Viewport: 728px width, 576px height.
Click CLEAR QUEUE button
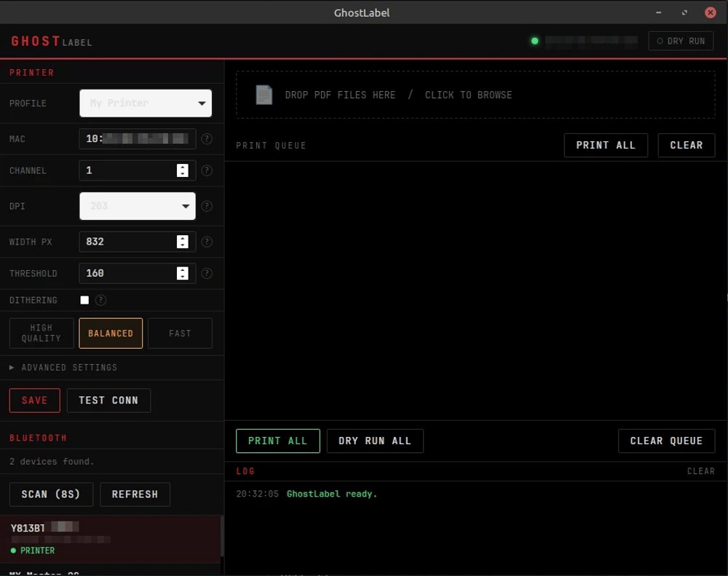(666, 441)
